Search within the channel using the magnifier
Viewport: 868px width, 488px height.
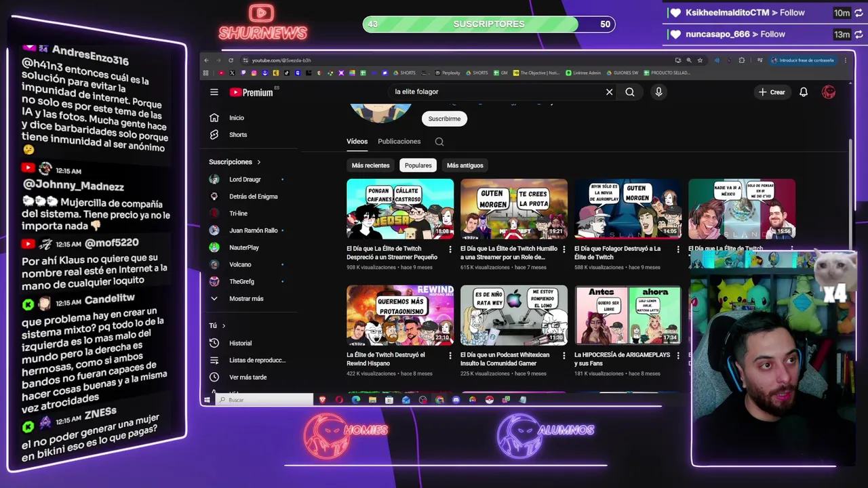tap(439, 142)
